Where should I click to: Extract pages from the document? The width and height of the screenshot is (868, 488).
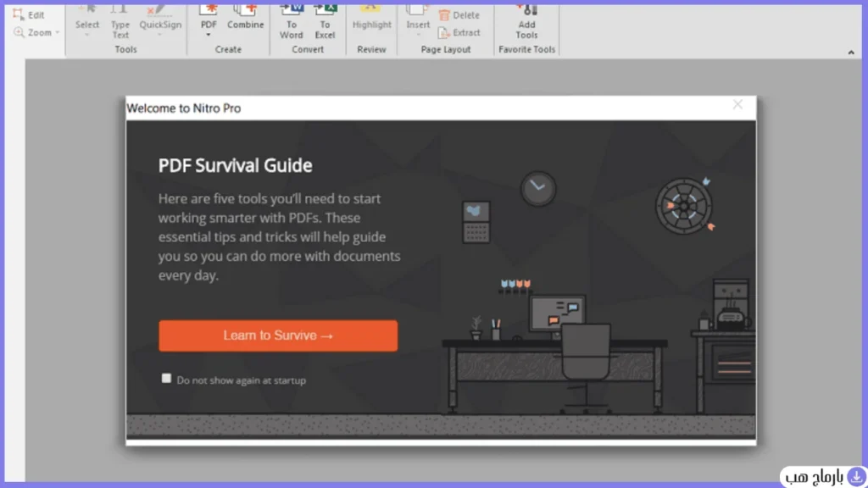[459, 33]
